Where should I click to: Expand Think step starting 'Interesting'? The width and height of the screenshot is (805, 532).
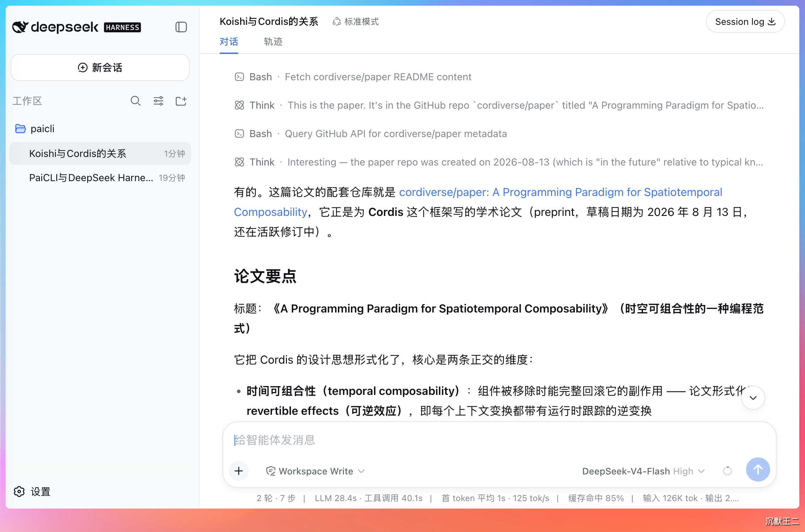click(499, 162)
